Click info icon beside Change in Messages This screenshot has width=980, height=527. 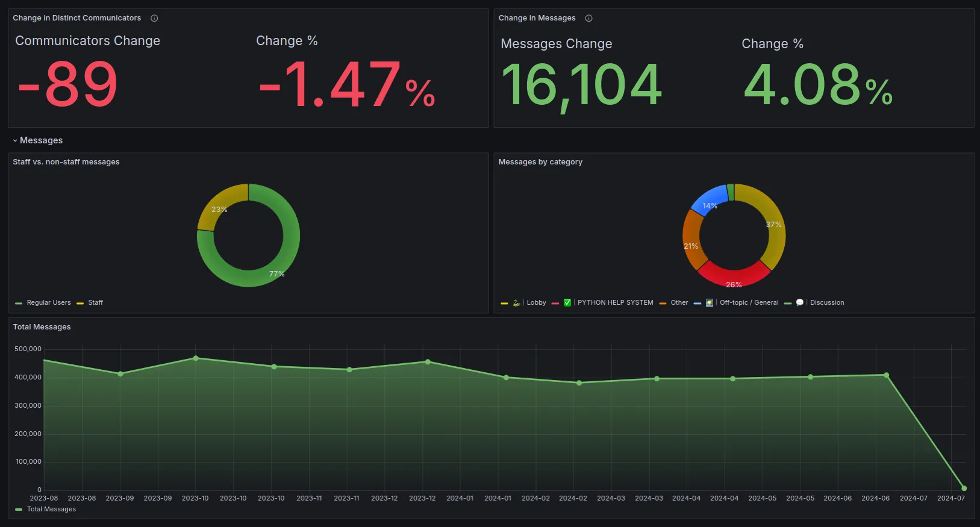point(588,18)
